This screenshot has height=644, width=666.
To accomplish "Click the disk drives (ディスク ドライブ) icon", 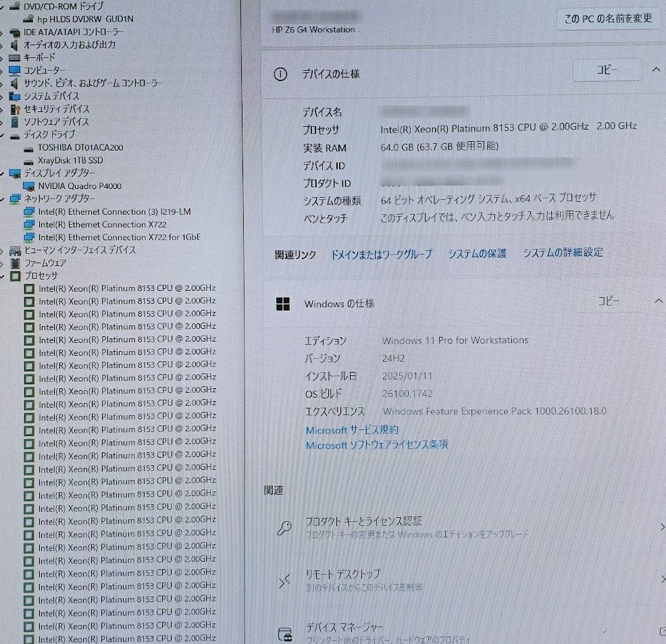I will click(15, 136).
